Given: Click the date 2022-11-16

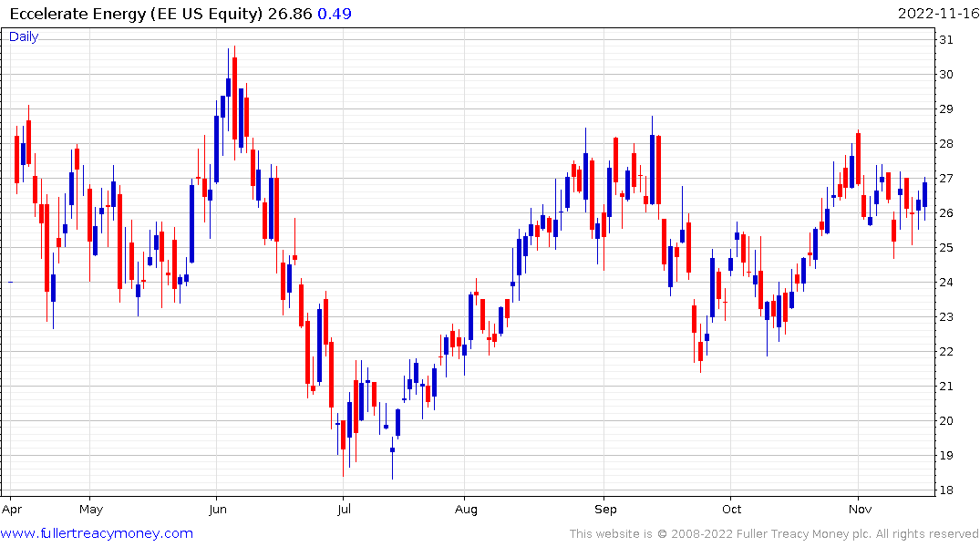Looking at the screenshot, I should (938, 14).
